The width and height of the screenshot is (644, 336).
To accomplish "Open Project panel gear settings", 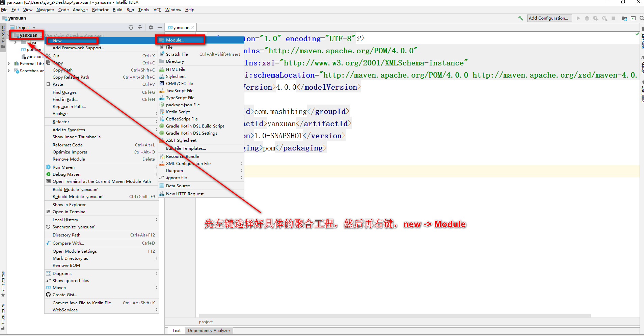I will click(151, 27).
